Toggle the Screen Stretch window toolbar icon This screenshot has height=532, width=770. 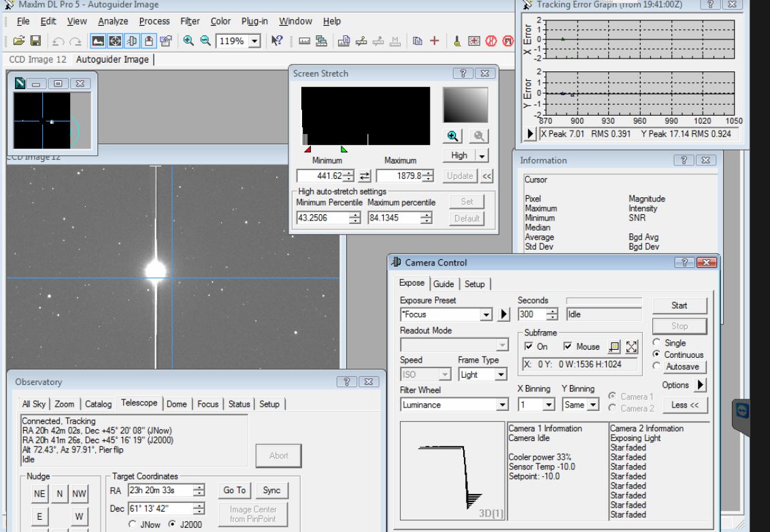tap(98, 41)
